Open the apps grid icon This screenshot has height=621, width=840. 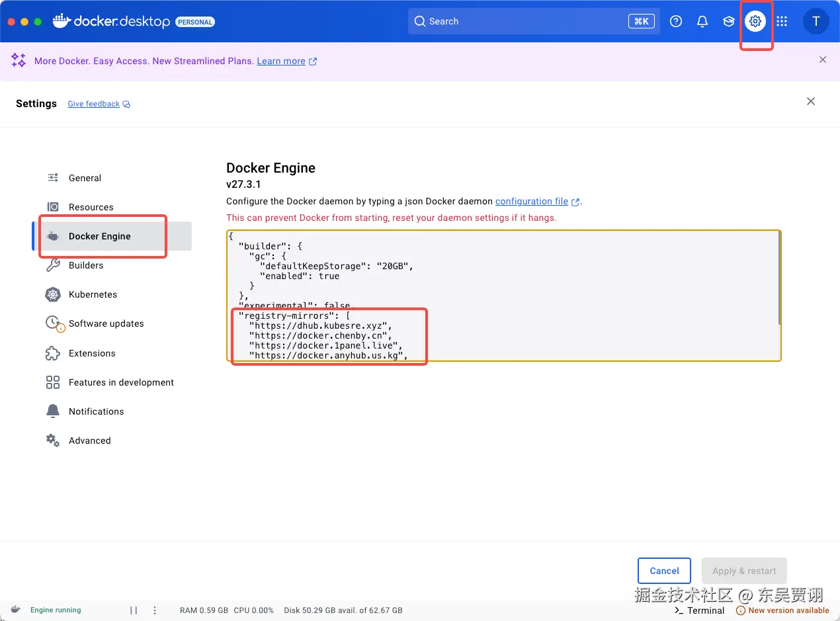(x=782, y=21)
